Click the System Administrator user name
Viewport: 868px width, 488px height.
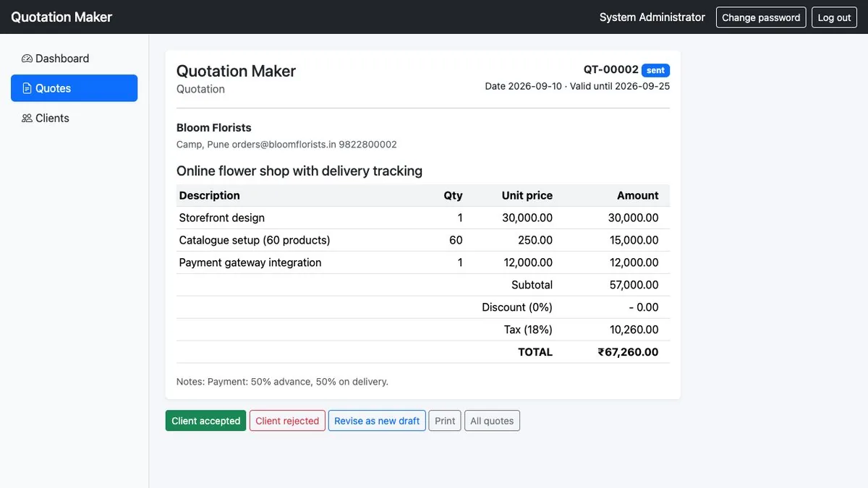click(652, 17)
